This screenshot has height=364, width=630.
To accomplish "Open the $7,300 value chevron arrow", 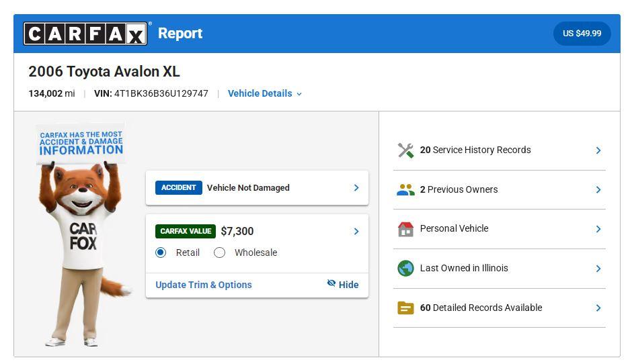I will click(x=356, y=231).
